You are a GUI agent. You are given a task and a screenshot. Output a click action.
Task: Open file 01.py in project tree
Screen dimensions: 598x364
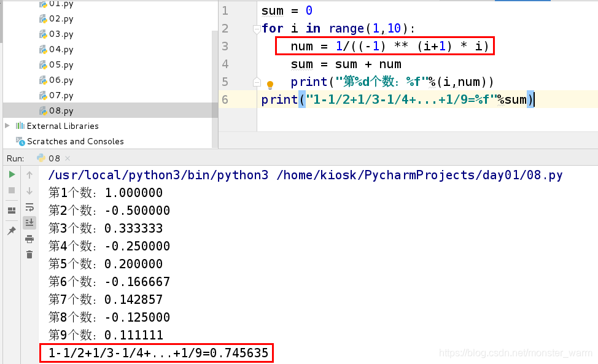pyautogui.click(x=61, y=4)
